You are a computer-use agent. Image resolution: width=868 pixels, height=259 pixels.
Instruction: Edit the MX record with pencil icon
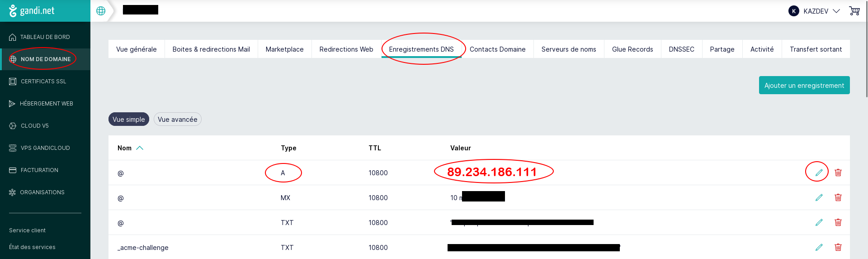(819, 197)
